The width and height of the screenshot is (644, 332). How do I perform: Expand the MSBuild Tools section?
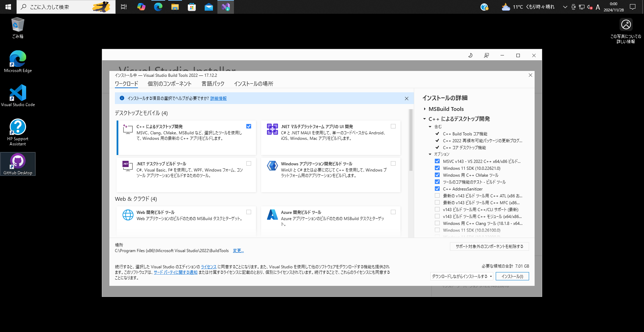tap(425, 109)
